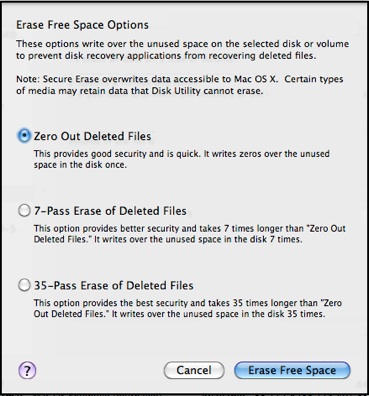Open help with the purple question mark icon
Image resolution: width=369 pixels, height=396 pixels.
point(27,370)
